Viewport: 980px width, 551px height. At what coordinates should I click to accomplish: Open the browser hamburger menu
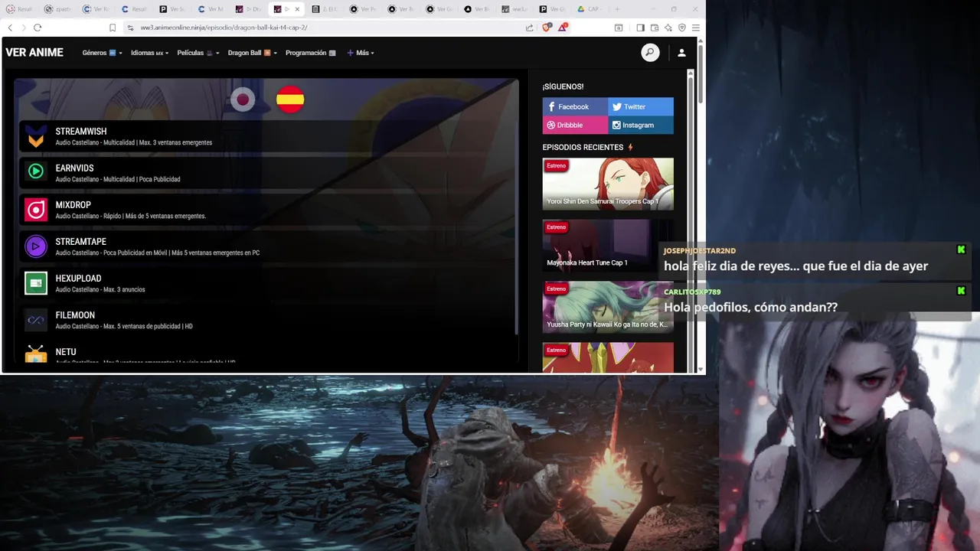click(x=695, y=28)
